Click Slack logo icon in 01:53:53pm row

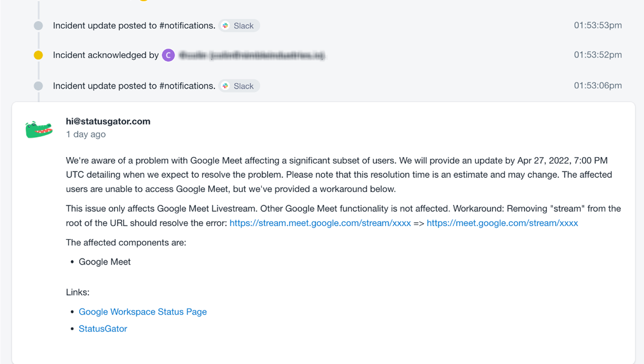pos(226,26)
